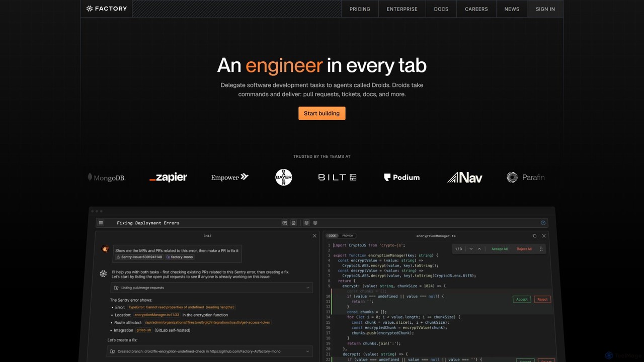Screen dimensions: 644x362
Task: Click the Fixing Deployment Errors session title
Action: 148,223
